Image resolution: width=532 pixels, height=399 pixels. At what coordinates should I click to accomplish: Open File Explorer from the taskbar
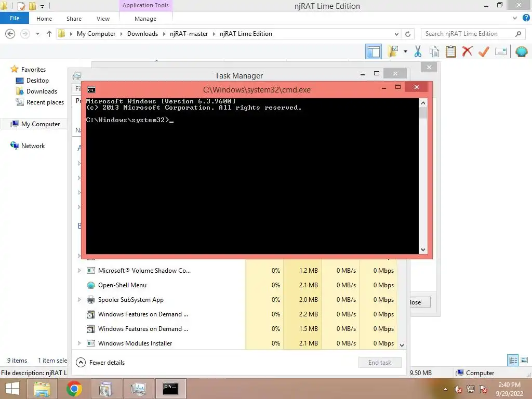tap(42, 389)
